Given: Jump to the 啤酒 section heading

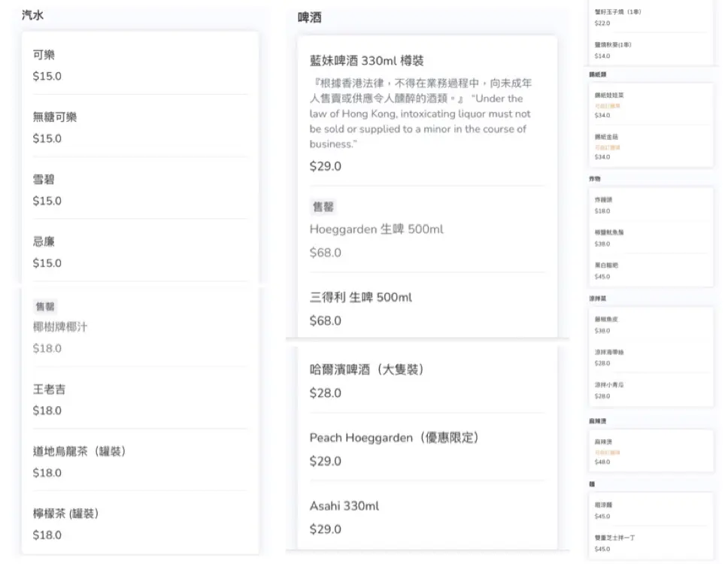Looking at the screenshot, I should point(309,18).
